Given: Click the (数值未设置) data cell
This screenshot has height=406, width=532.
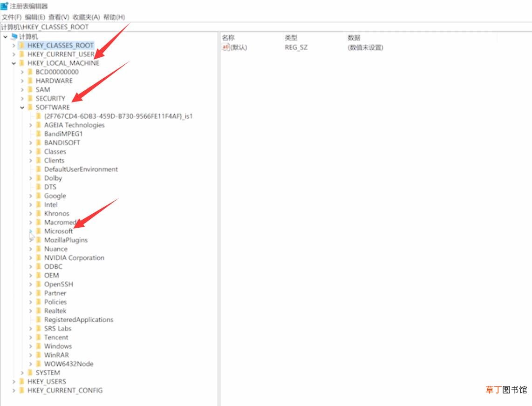Looking at the screenshot, I should click(x=365, y=47).
